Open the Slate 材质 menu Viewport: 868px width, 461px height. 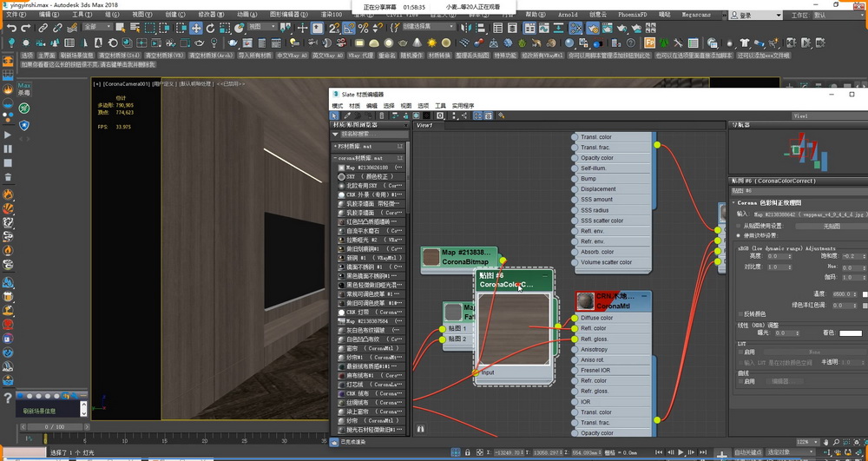[x=354, y=106]
